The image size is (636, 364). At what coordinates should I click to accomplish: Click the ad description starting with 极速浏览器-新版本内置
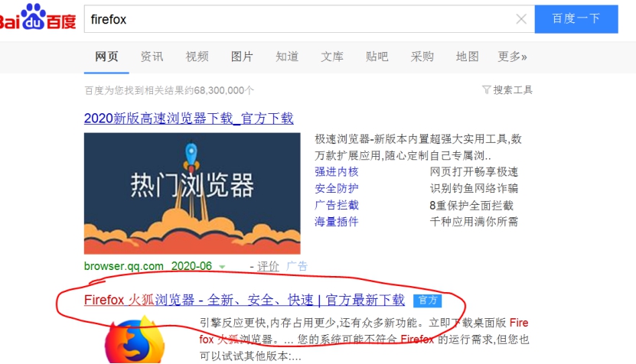418,147
